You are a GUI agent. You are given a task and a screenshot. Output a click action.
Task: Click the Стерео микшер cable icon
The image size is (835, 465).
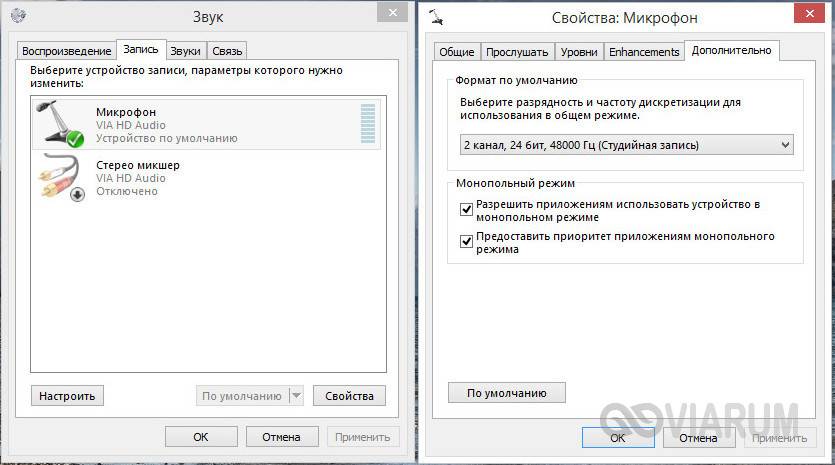click(59, 178)
